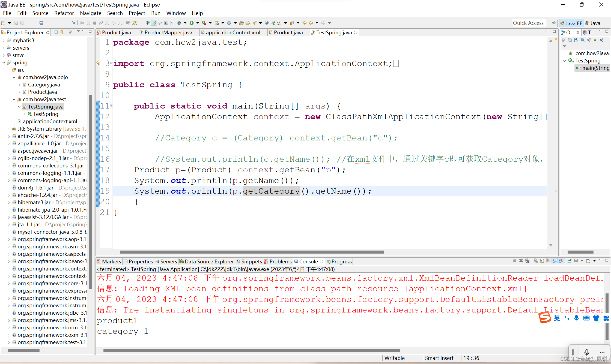Click the Open Perspective icon
Image resolution: width=611 pixels, height=364 pixels.
point(553,23)
